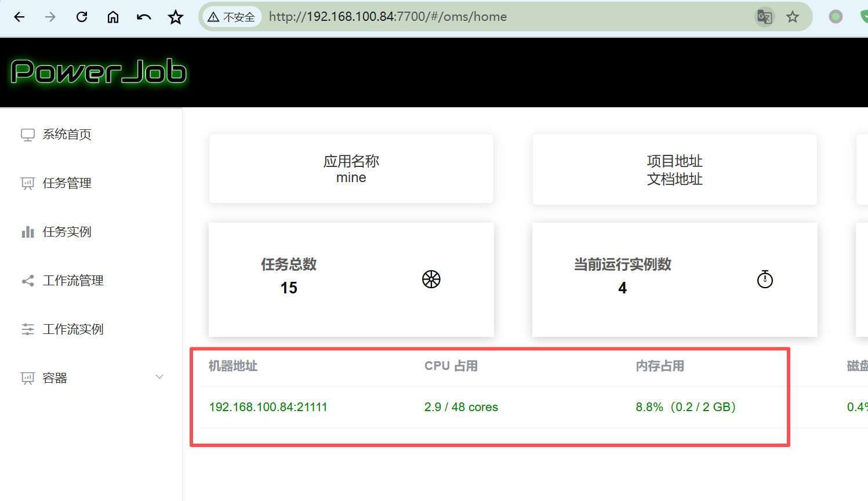Screen dimensions: 868x501
Task: Click the icon beside 任务管理
Action: pyautogui.click(x=28, y=183)
